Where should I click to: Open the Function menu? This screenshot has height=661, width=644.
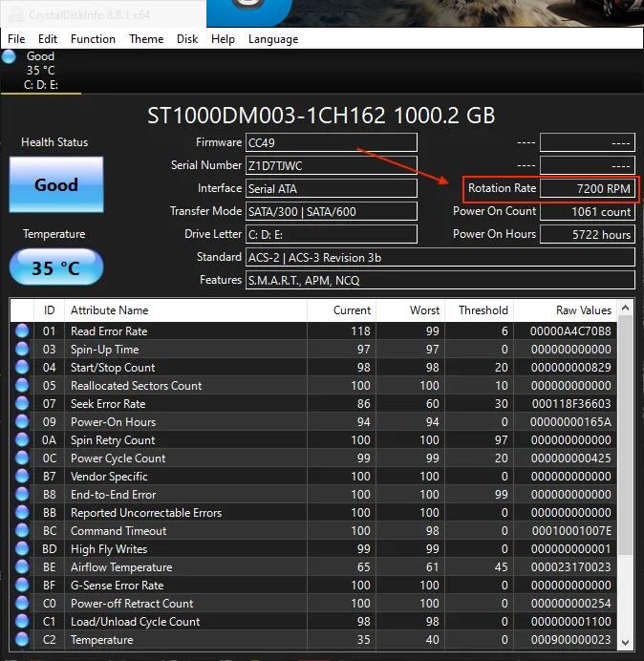pyautogui.click(x=93, y=39)
